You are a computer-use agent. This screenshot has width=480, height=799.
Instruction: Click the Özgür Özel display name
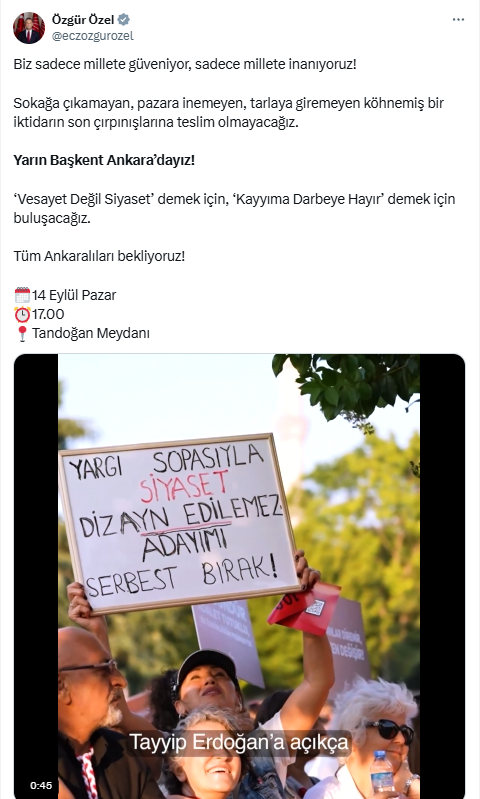[x=83, y=20]
